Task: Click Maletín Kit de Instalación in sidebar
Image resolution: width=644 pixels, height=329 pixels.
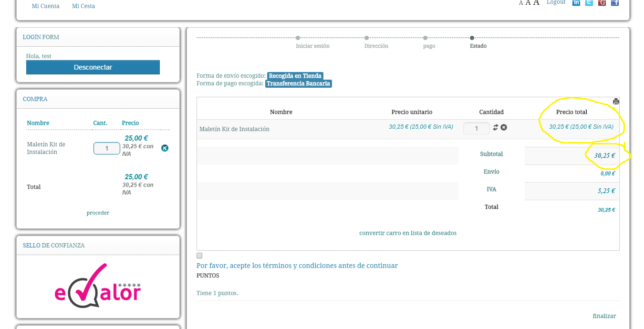Action: (x=46, y=148)
